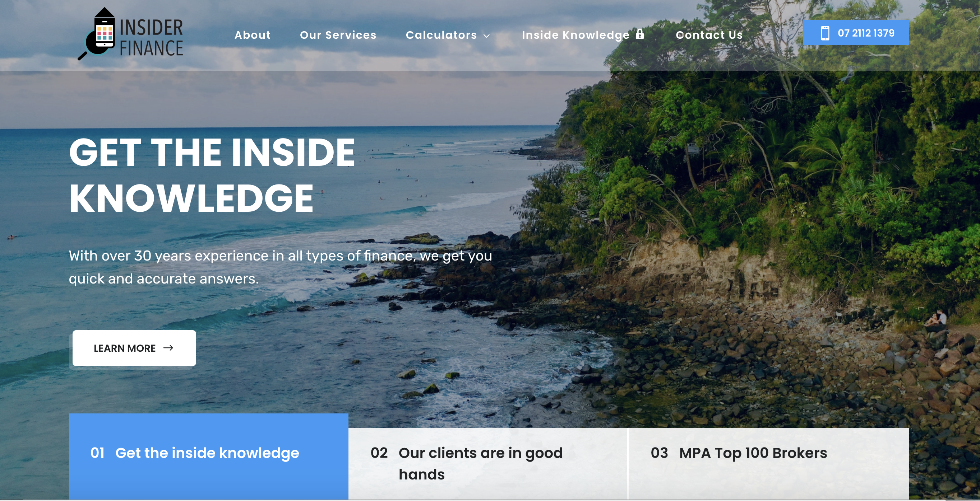This screenshot has height=501, width=980.
Task: Click the INSIDER FINANCE logo text
Action: (x=151, y=38)
